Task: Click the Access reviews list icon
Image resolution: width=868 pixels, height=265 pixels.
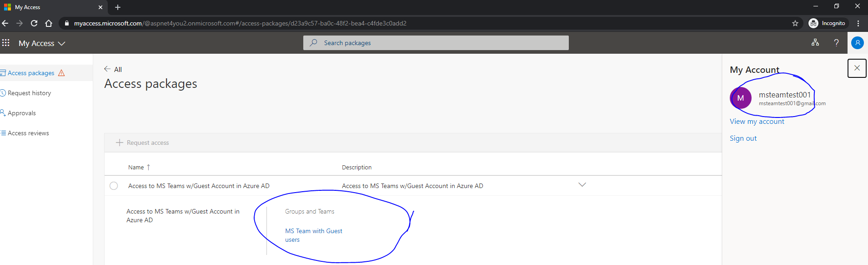Action: [3, 133]
